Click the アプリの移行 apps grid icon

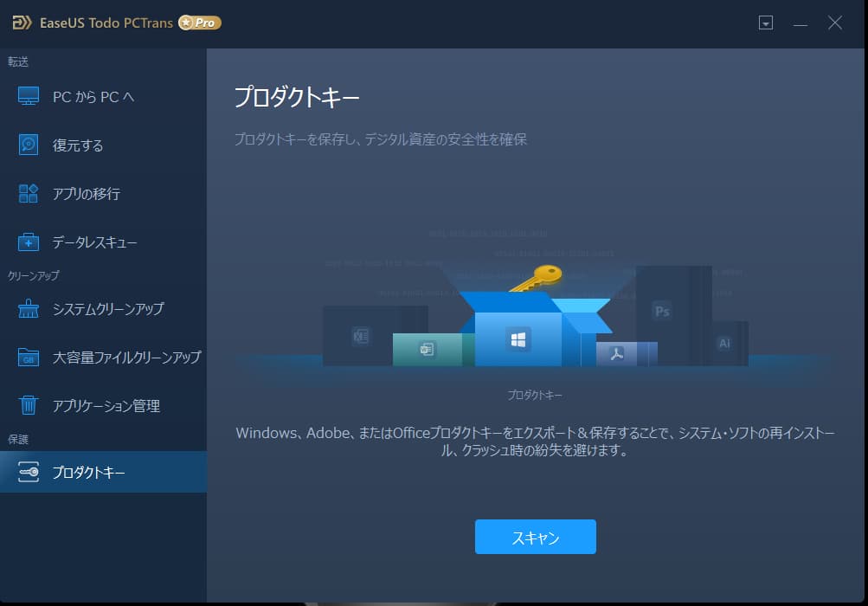tap(29, 193)
